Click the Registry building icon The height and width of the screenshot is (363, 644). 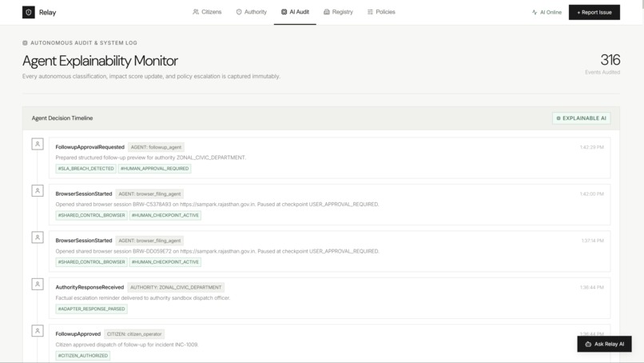[327, 12]
